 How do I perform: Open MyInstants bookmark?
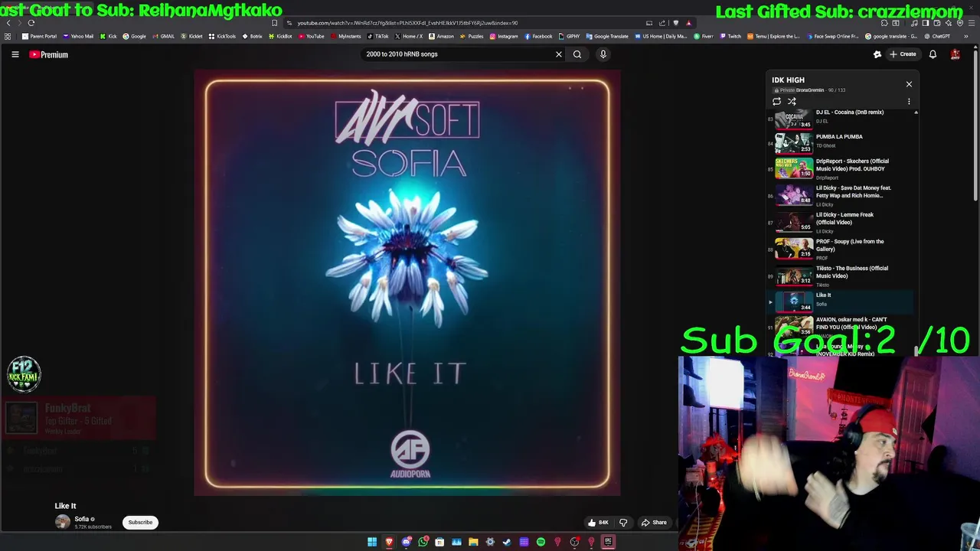click(345, 36)
